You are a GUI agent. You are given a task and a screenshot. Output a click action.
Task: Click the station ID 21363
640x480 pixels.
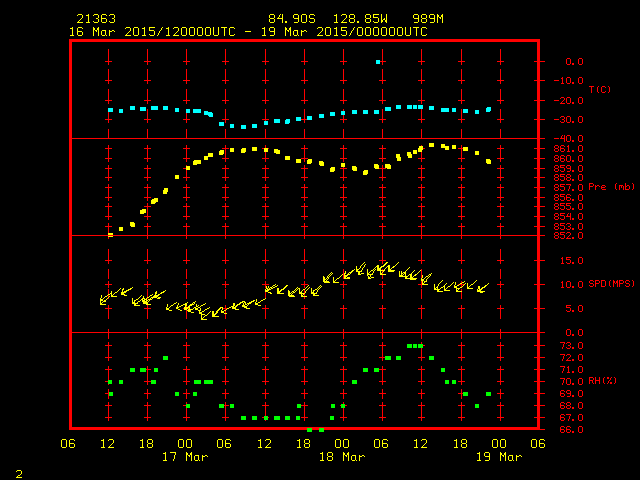[x=96, y=19]
